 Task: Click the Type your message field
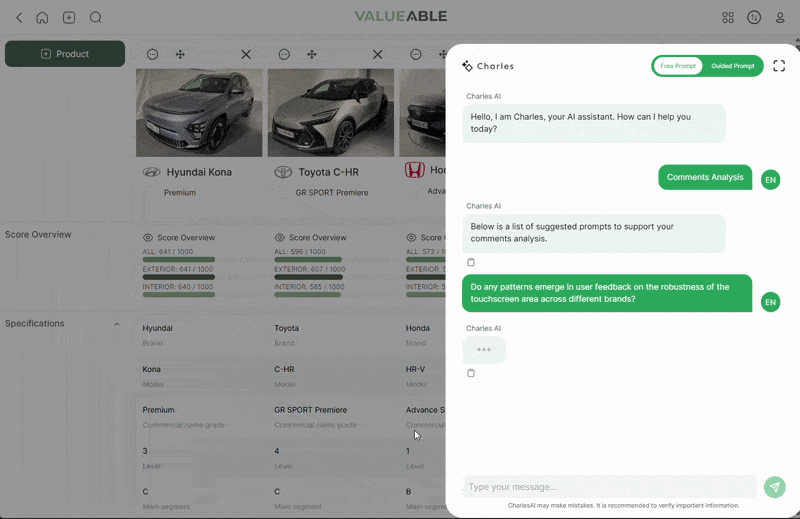610,487
